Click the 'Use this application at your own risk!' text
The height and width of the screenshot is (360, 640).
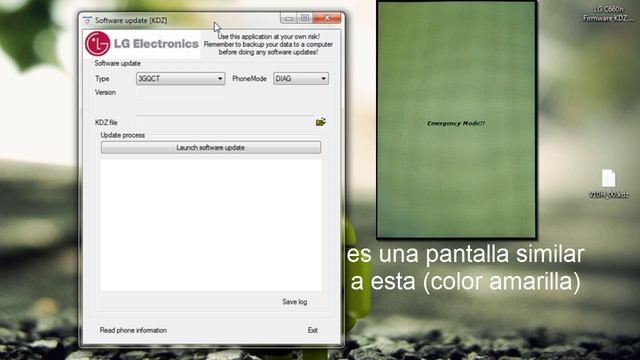(x=269, y=36)
